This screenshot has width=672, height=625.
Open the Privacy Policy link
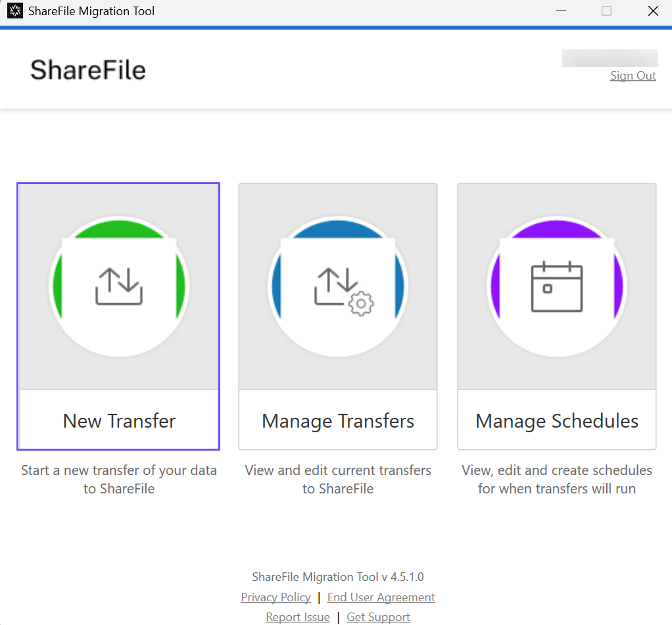tap(276, 597)
